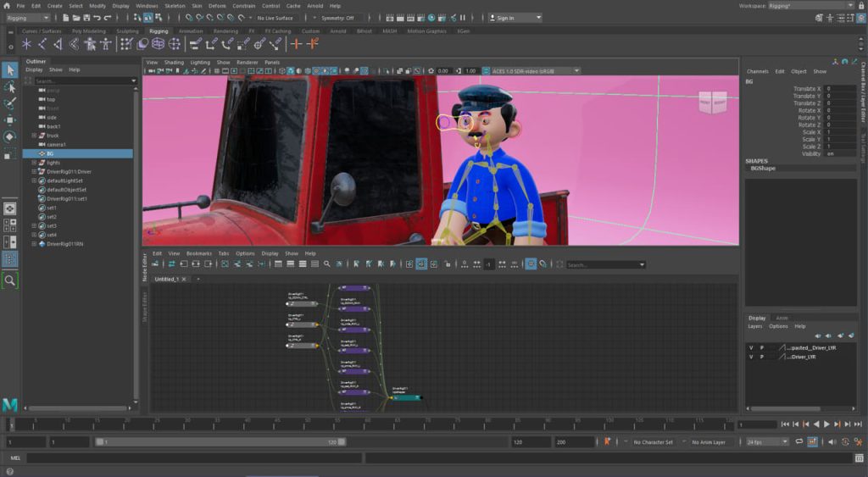This screenshot has height=477, width=868.
Task: Click the auto keyframe toggle icon
Action: (605, 442)
